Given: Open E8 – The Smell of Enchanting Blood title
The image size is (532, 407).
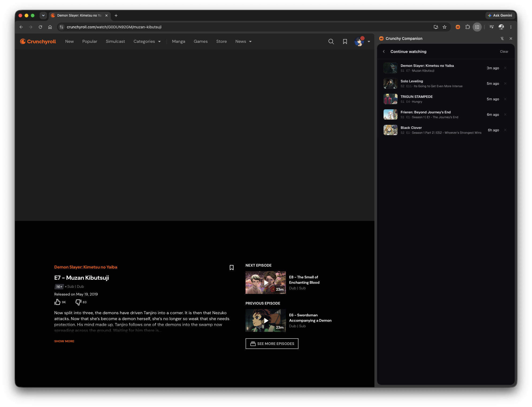Looking at the screenshot, I should tap(304, 280).
